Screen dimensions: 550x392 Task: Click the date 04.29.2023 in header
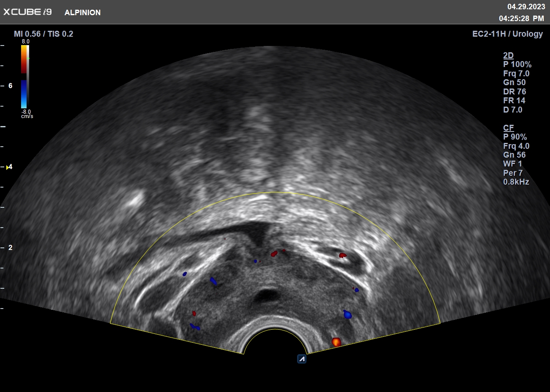coord(526,7)
